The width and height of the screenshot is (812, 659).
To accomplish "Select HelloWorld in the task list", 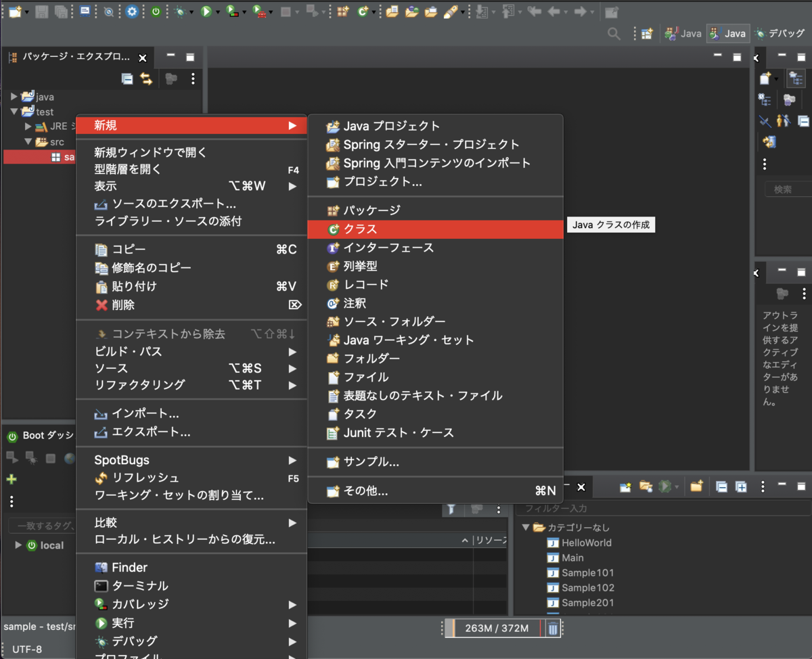I will tap(586, 543).
